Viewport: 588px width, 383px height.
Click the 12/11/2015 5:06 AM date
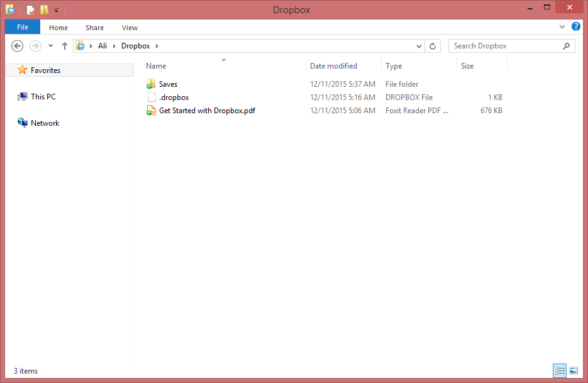tap(342, 110)
